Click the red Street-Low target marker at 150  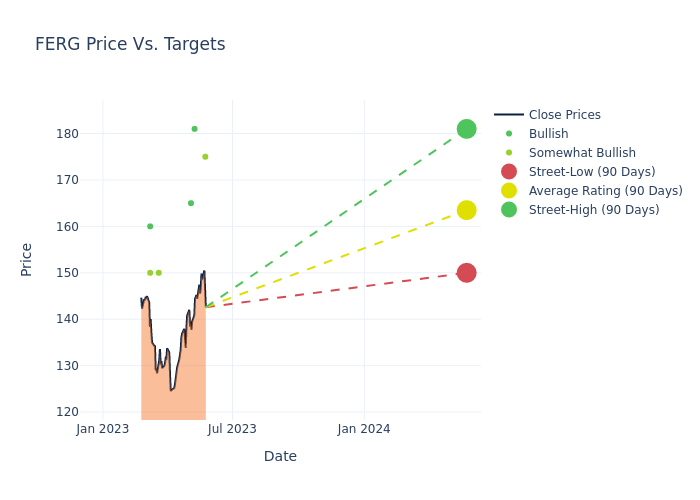(466, 273)
